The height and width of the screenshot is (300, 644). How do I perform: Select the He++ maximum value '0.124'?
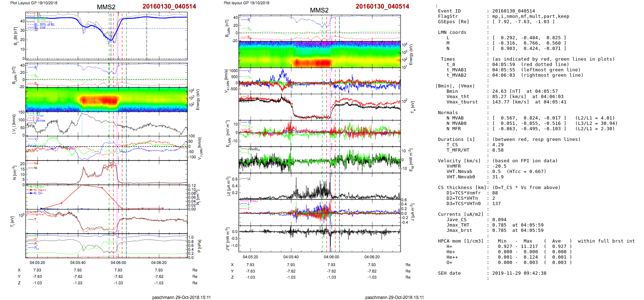[x=530, y=257]
